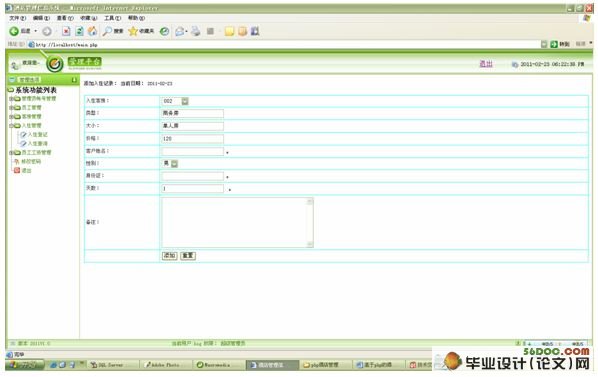Click the pencil icon beside 入住查询

click(x=23, y=144)
